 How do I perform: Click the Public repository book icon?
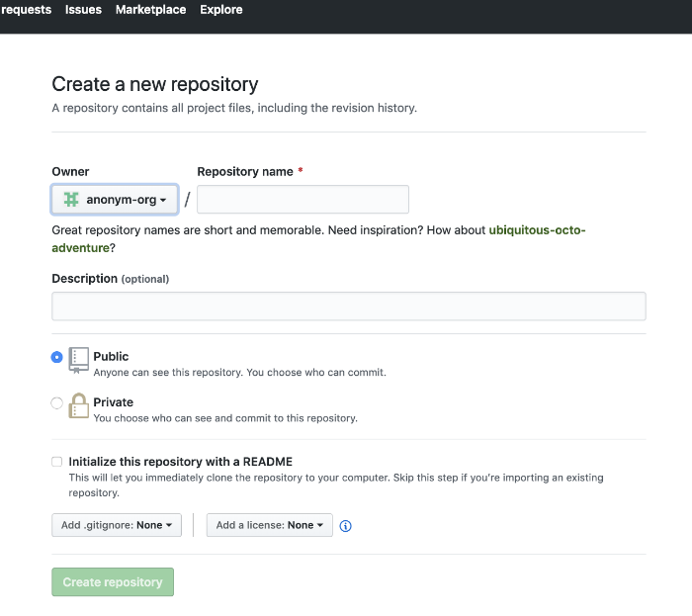[x=79, y=360]
